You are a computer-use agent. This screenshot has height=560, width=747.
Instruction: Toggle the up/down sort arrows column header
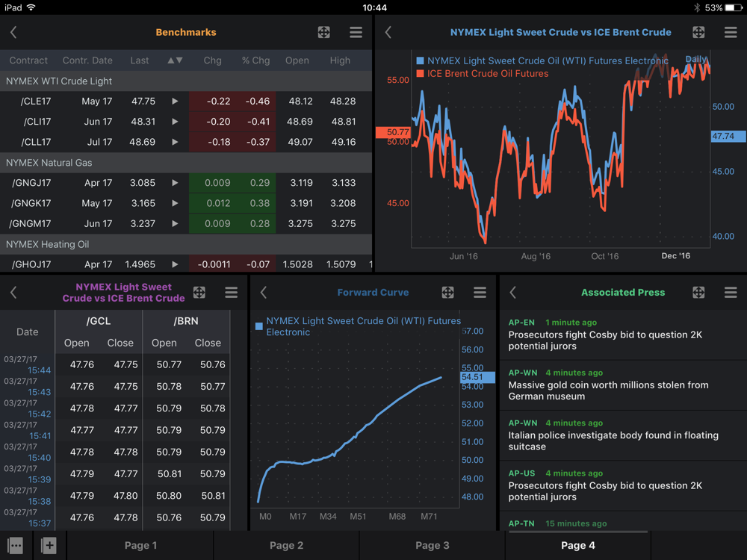[x=175, y=60]
